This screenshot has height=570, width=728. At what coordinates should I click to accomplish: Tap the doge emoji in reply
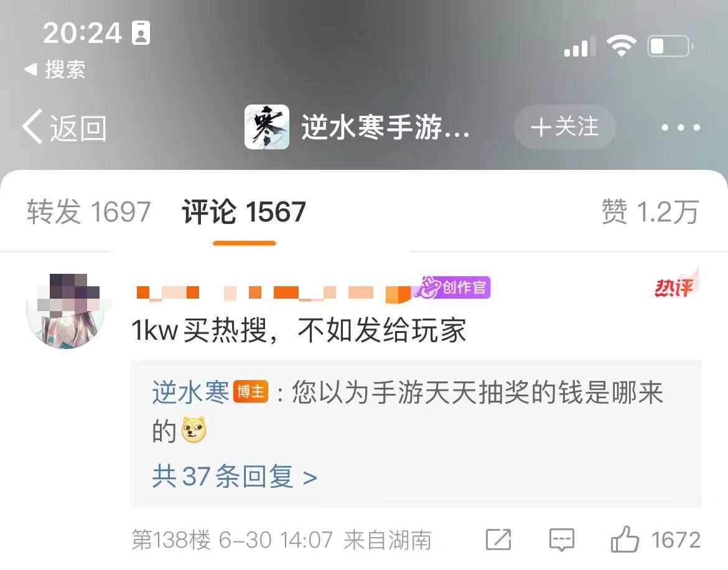point(194,429)
